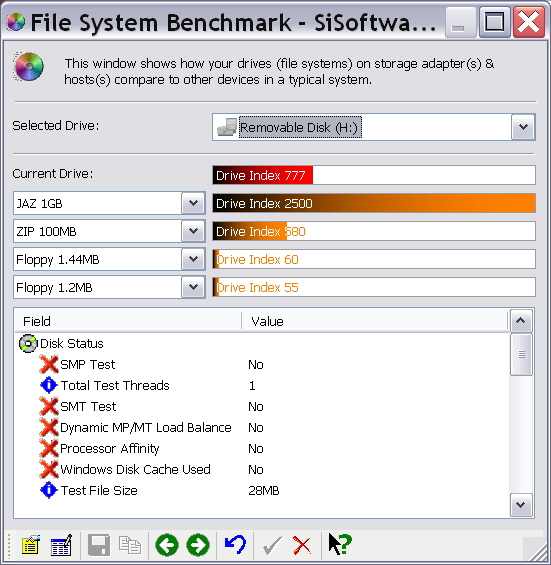Select the Dynamic MP/MT Load Balance row
Image resolution: width=551 pixels, height=565 pixels.
pos(262,427)
